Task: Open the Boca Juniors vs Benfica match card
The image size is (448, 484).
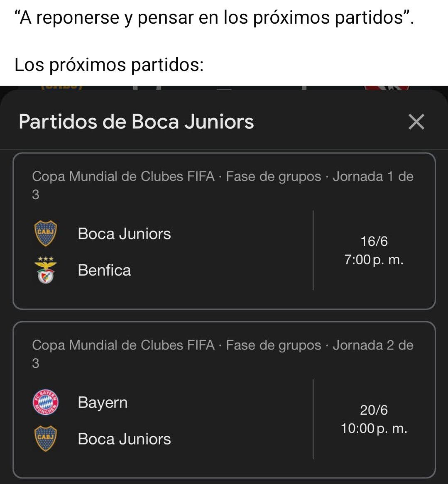Action: (x=224, y=231)
